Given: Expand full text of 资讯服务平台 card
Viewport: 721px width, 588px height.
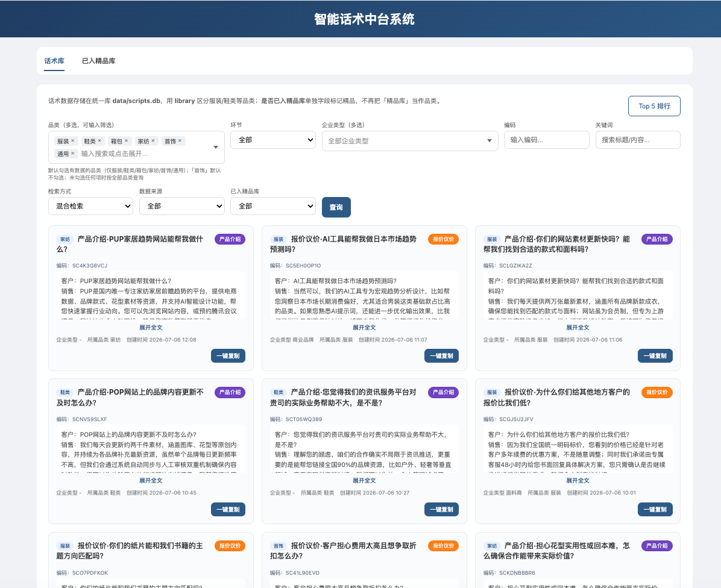Looking at the screenshot, I should pos(364,481).
